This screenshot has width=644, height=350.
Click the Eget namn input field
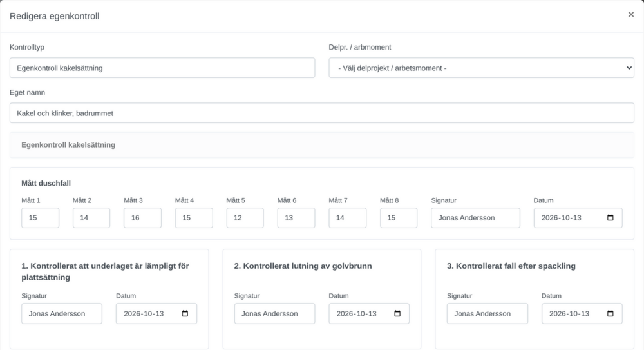[322, 113]
